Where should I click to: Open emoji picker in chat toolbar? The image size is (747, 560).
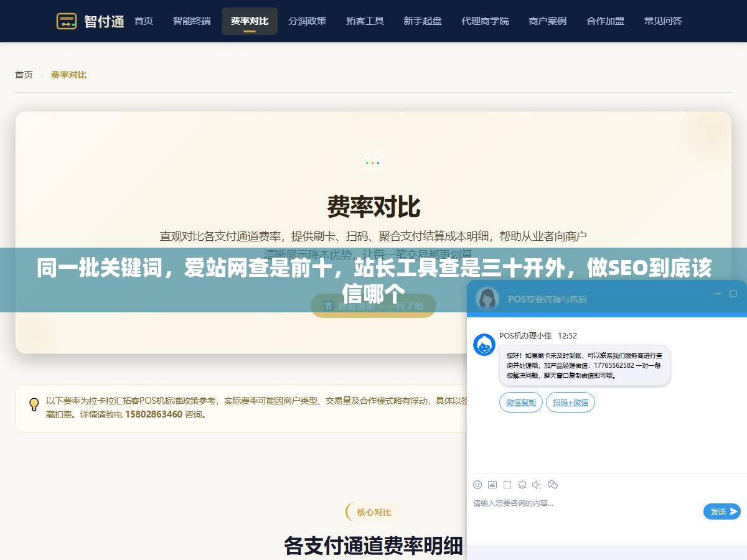pos(477,485)
